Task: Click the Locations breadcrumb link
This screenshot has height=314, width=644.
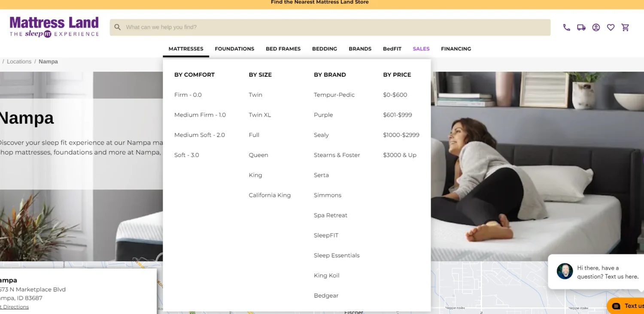Action: coord(19,61)
